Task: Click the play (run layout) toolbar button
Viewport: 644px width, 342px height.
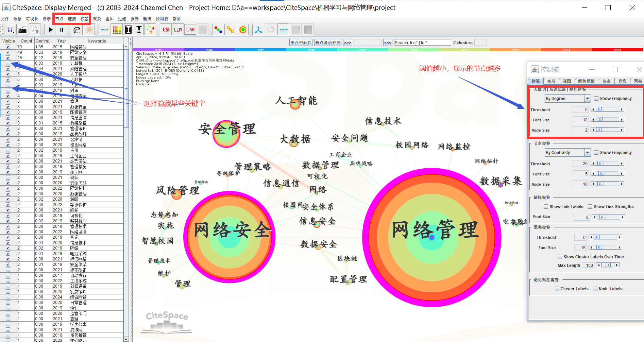Action: pos(50,30)
